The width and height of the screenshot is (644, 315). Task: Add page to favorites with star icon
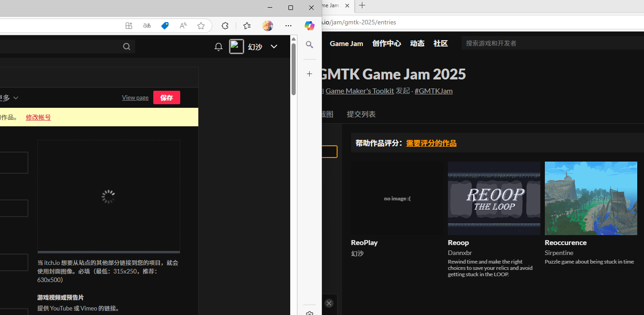tap(201, 26)
